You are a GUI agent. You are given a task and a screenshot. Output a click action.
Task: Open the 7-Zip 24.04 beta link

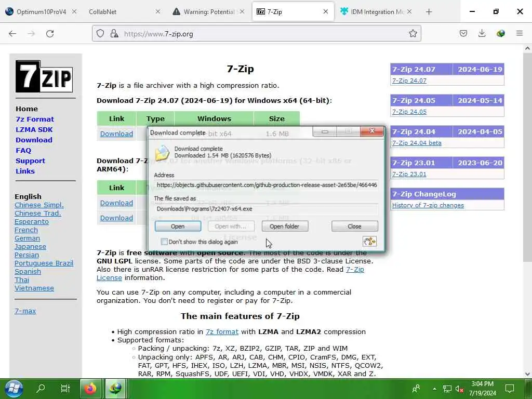417,143
